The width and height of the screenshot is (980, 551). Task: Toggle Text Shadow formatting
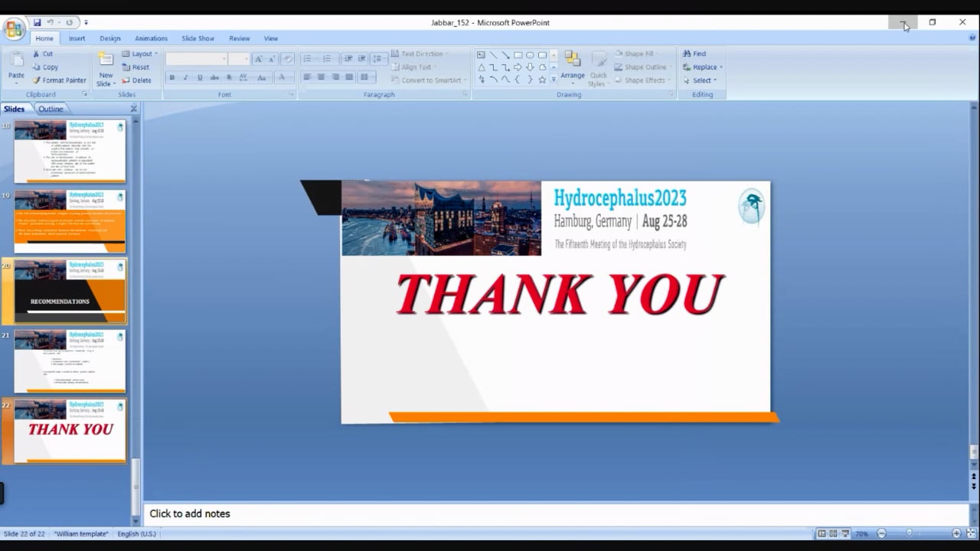(x=229, y=77)
